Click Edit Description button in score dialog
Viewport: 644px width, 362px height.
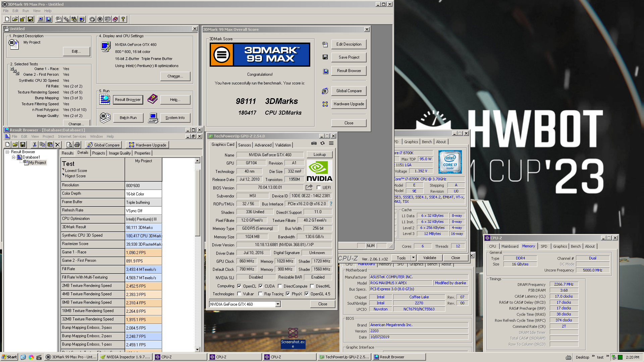(x=349, y=44)
